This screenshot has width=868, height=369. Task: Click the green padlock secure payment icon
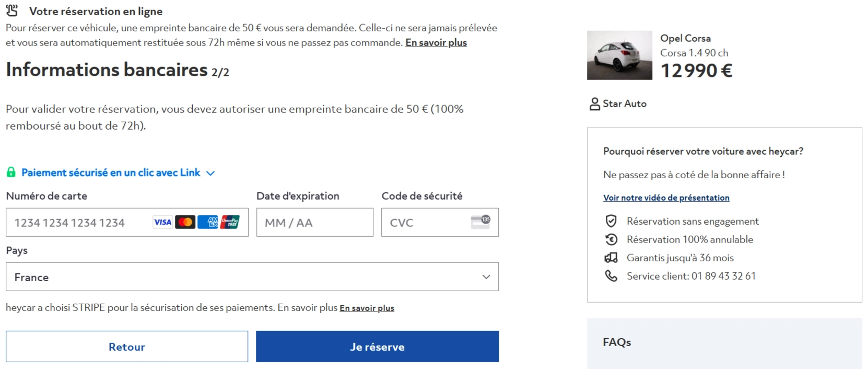pos(11,172)
